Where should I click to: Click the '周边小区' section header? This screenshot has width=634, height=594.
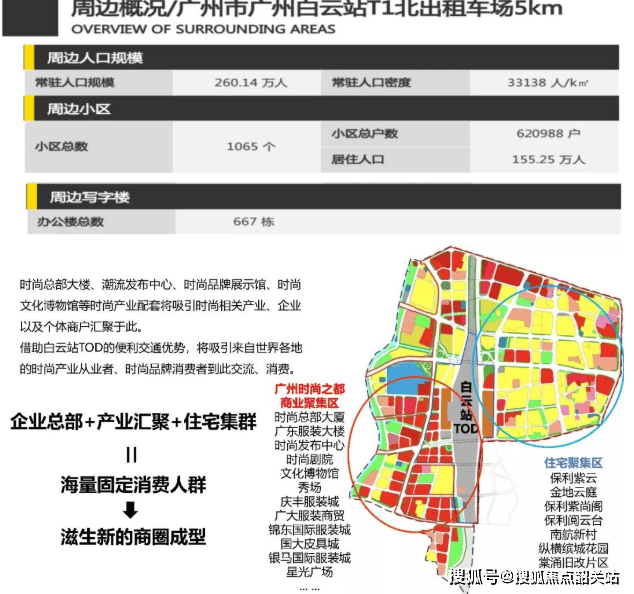(x=321, y=109)
